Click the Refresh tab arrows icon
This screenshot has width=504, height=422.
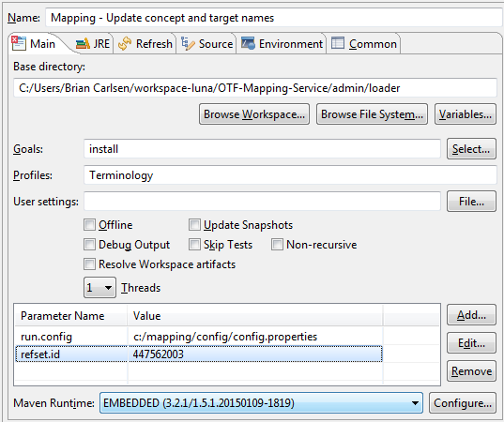click(x=125, y=43)
